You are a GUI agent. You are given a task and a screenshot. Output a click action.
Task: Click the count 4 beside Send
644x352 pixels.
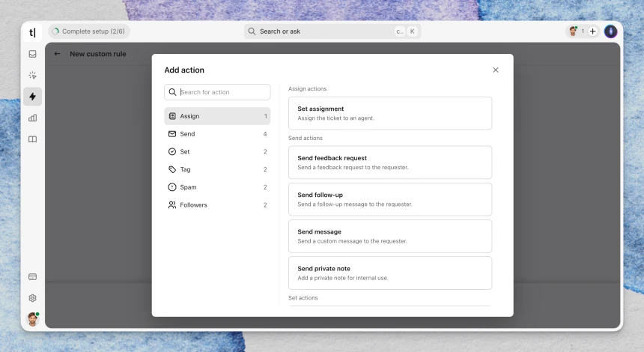pos(265,134)
